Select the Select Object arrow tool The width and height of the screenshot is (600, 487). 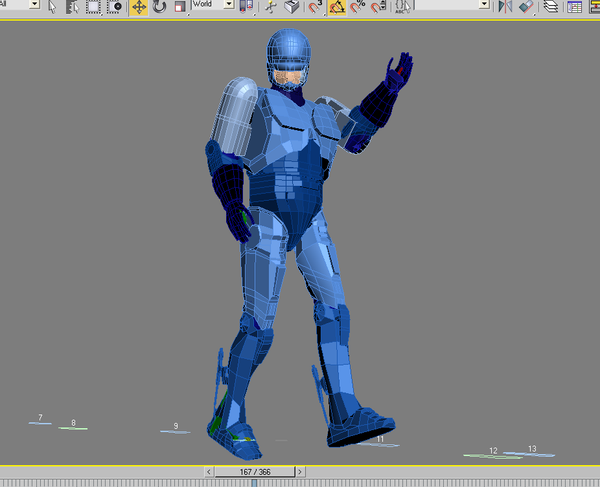pos(50,6)
